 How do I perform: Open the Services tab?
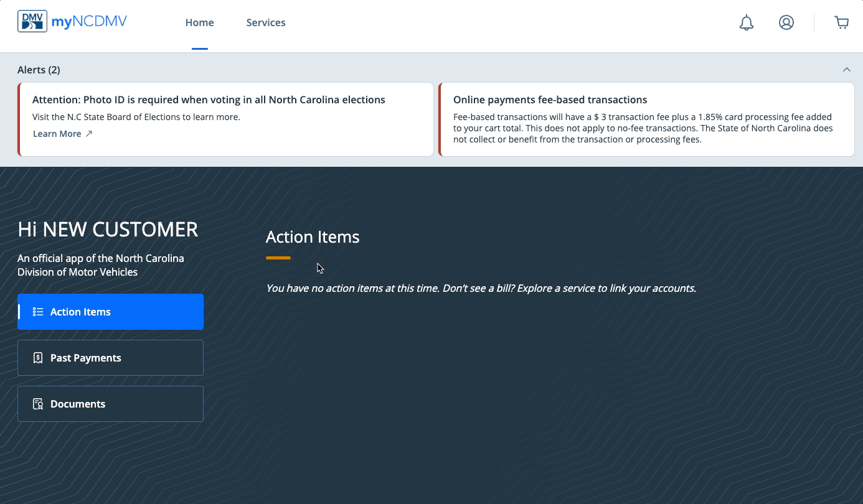(266, 23)
